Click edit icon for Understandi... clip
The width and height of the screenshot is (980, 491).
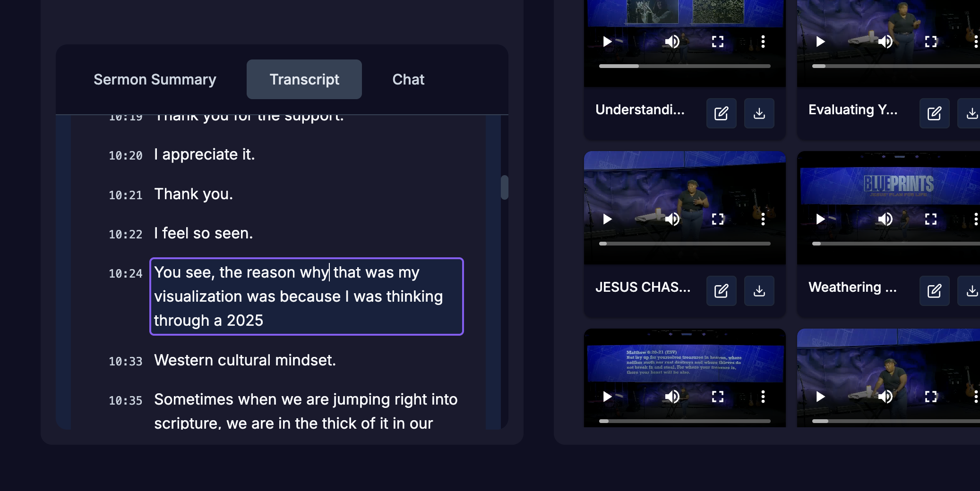[721, 113]
